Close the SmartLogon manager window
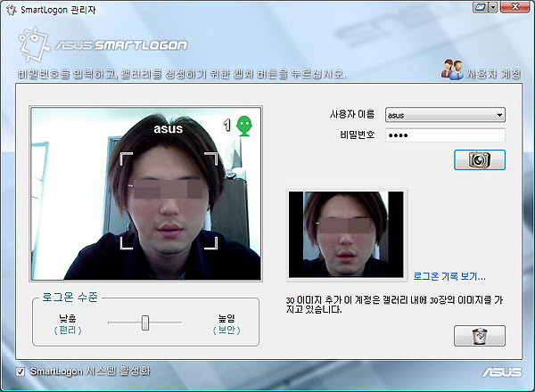 tap(515, 7)
